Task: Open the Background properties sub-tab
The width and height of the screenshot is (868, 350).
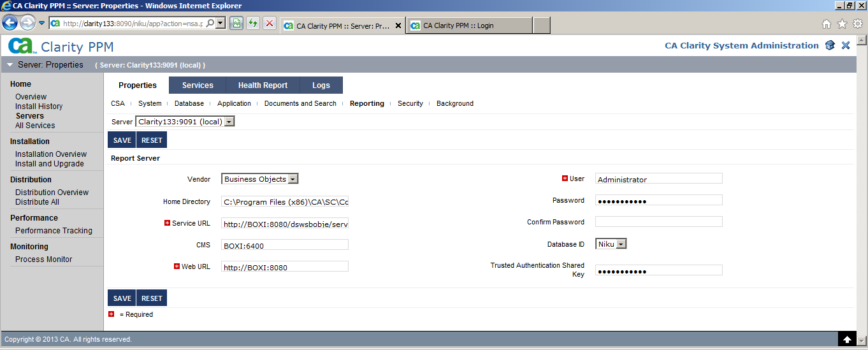Action: coord(455,103)
